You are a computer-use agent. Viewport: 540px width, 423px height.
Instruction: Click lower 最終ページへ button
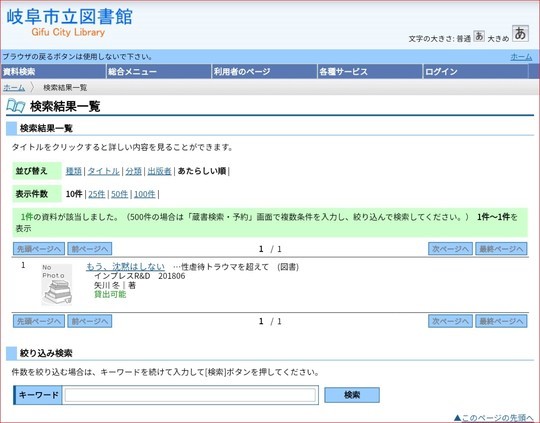[x=501, y=321]
